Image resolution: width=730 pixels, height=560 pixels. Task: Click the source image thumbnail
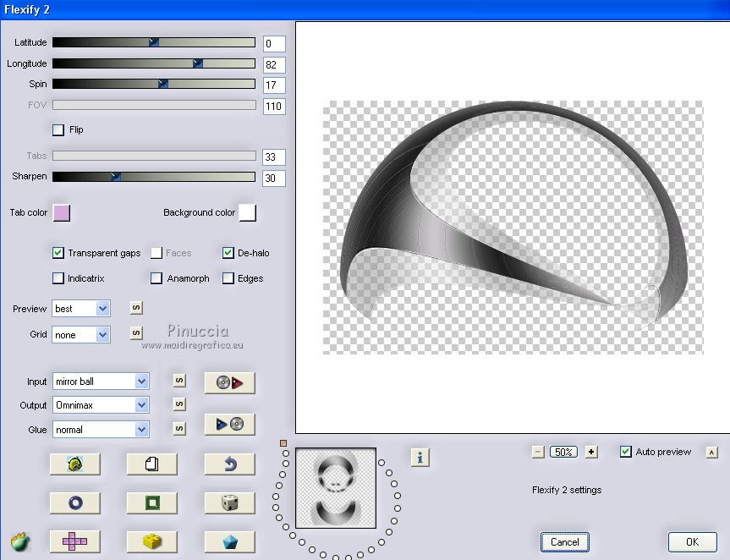(336, 488)
